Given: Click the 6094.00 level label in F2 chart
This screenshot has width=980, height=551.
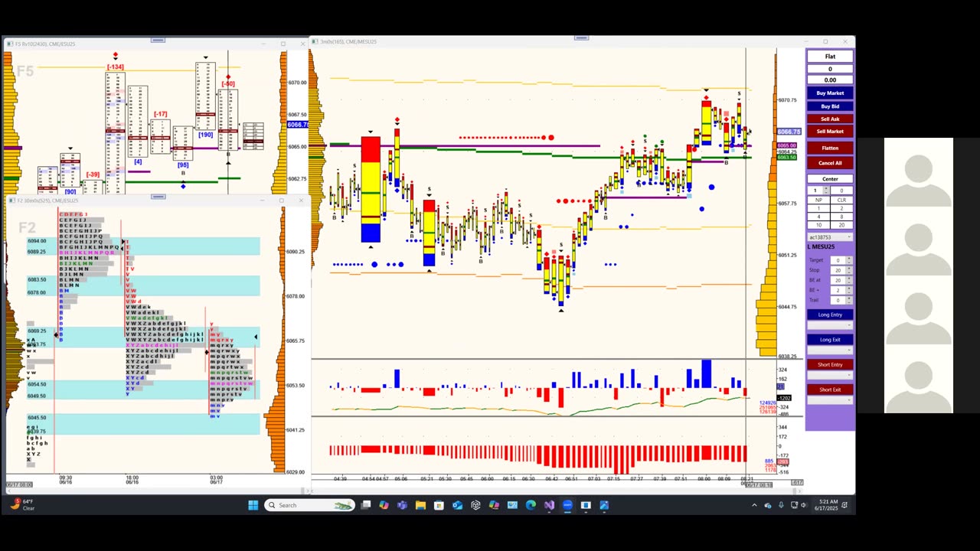Looking at the screenshot, I should [x=37, y=240].
